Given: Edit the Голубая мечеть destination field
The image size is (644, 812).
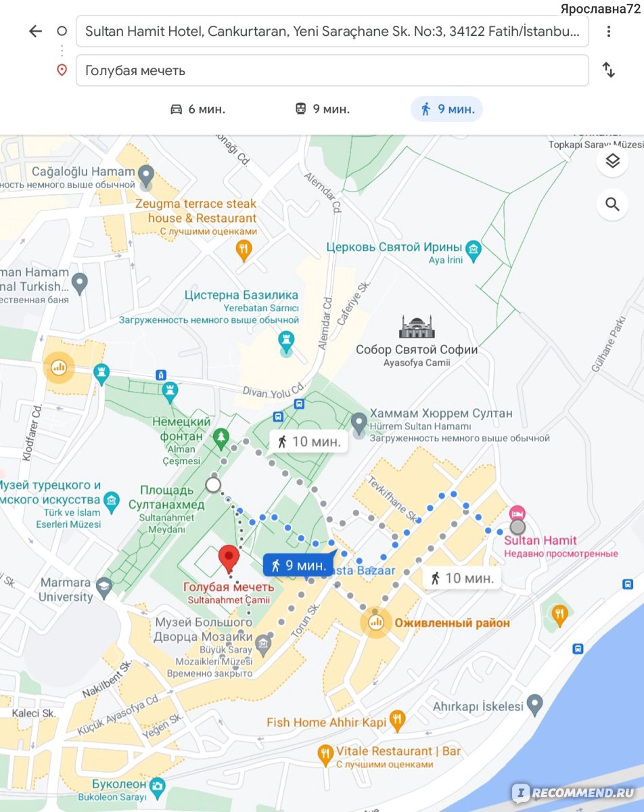Looking at the screenshot, I should [332, 70].
